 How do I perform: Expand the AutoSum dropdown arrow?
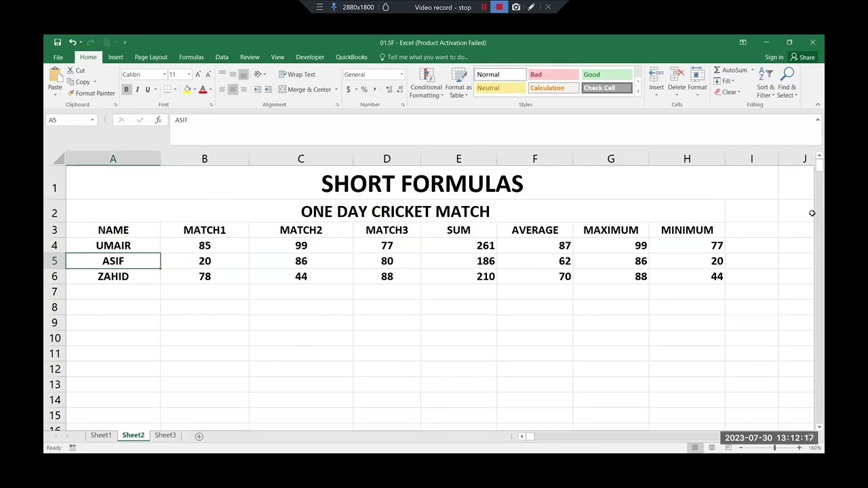click(x=752, y=70)
